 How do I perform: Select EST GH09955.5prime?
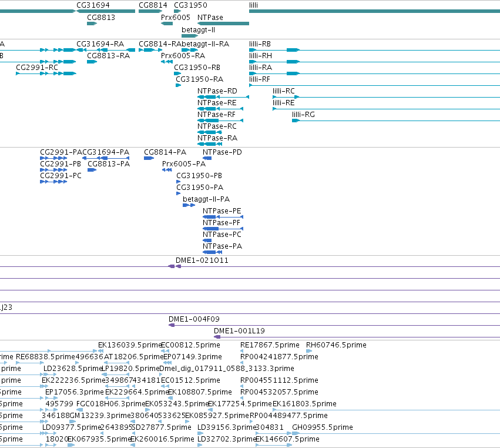click(x=323, y=428)
